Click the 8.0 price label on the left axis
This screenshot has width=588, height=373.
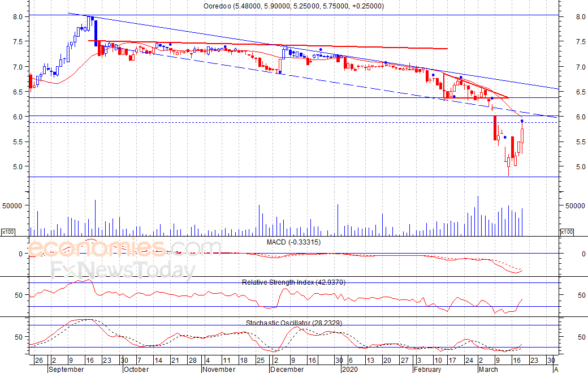click(x=18, y=17)
